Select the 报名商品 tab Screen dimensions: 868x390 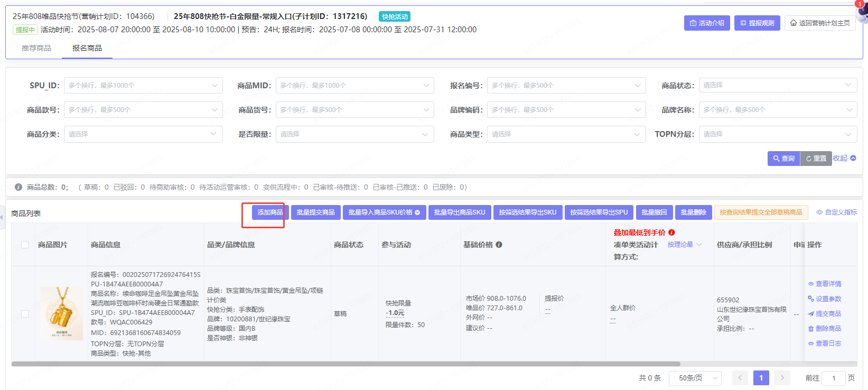(x=87, y=48)
